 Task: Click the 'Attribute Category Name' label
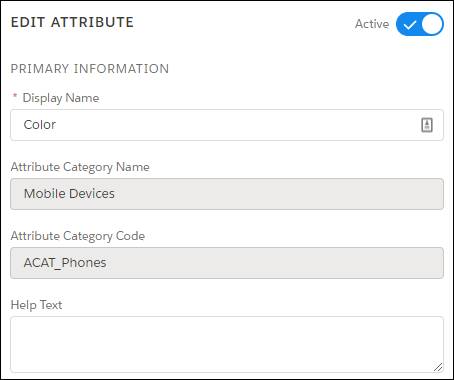click(x=80, y=167)
